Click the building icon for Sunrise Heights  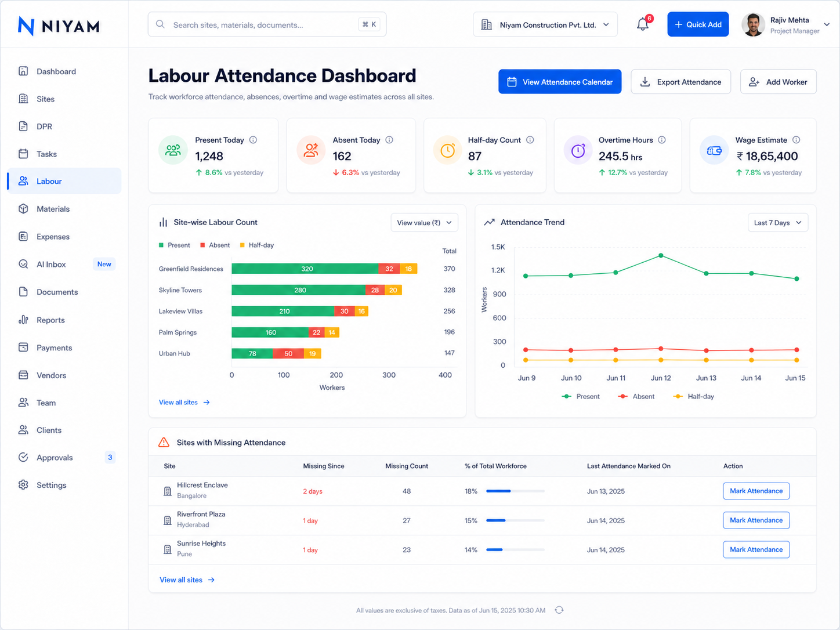pos(168,549)
